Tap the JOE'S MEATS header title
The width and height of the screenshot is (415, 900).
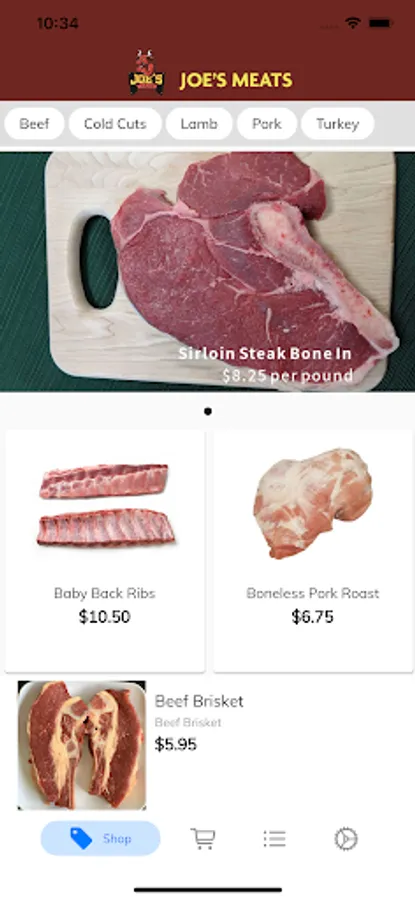pyautogui.click(x=236, y=80)
